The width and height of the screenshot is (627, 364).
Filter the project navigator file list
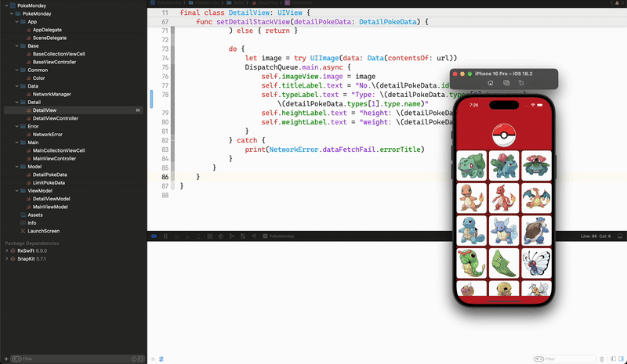[76, 359]
